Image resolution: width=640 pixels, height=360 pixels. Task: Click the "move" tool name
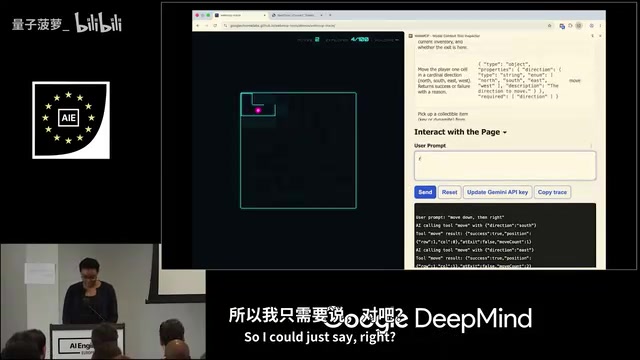[574, 81]
